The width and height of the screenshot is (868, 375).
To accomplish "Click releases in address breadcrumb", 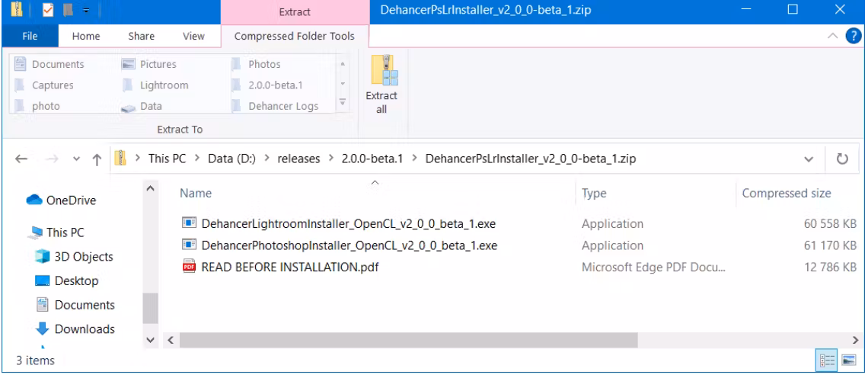I will tap(299, 159).
